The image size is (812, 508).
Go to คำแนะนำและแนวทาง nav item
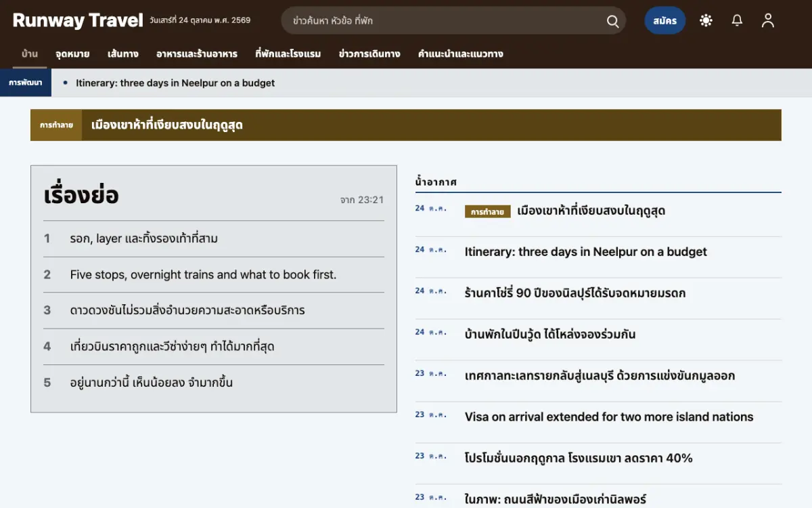pos(461,54)
